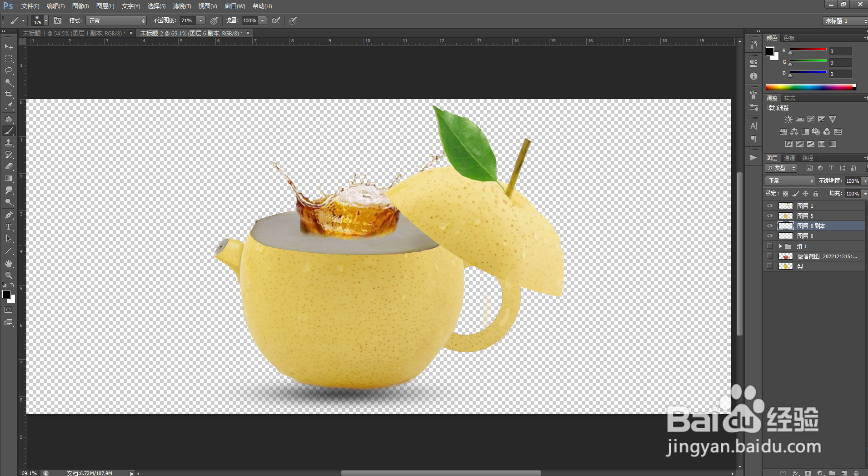Open the 文件(F) menu
Image resolution: width=868 pixels, height=476 pixels.
(30, 6)
